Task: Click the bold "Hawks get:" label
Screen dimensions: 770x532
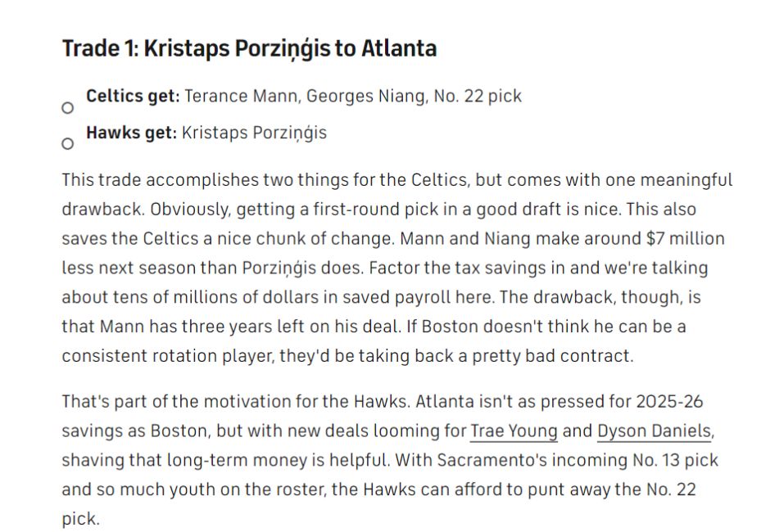Action: coord(131,133)
